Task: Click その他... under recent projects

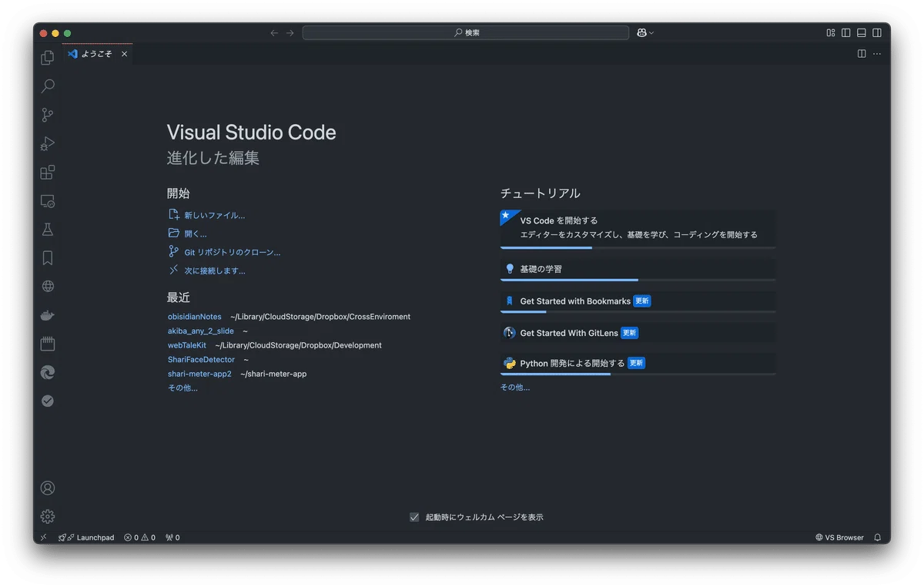Action: click(x=182, y=388)
